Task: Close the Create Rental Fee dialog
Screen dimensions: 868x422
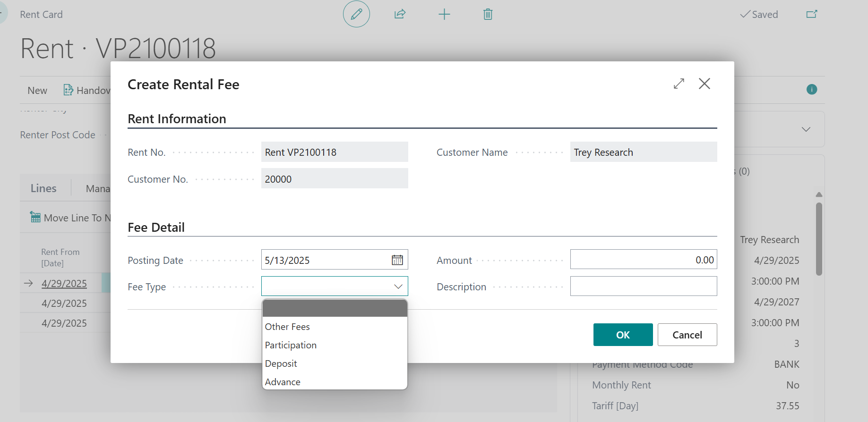Action: [x=704, y=84]
